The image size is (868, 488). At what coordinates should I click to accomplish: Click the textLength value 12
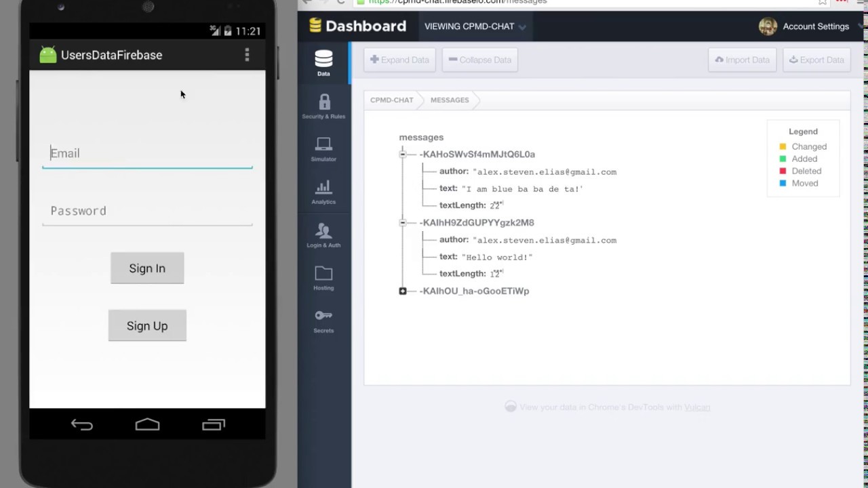(495, 274)
